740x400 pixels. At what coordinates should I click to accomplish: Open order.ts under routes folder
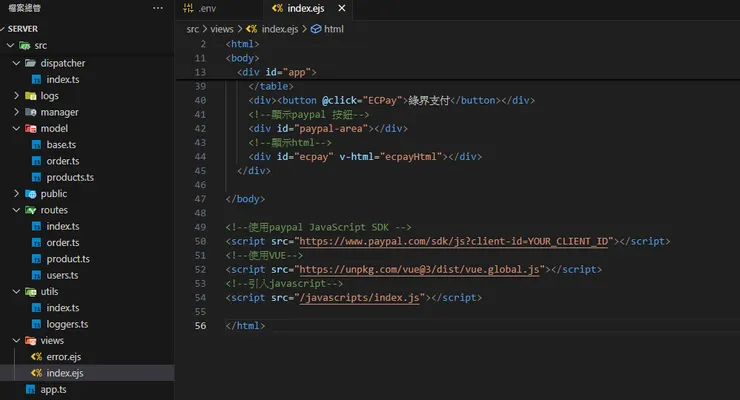point(63,242)
